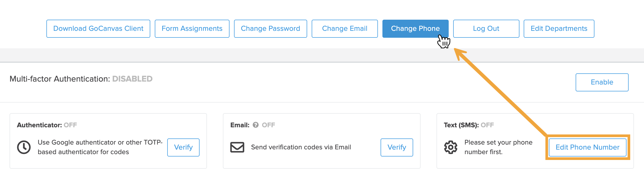Enable Multi-factor Authentication
This screenshot has height=186, width=644.
pos(602,82)
